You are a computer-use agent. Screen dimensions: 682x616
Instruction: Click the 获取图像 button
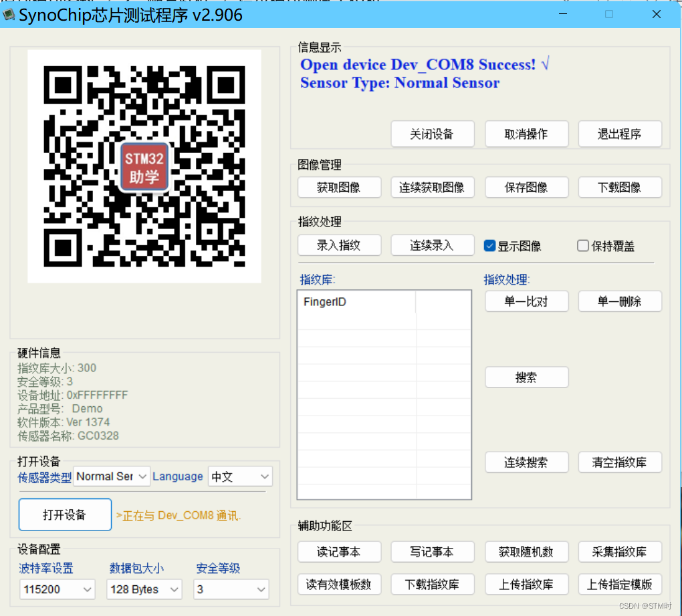click(x=339, y=187)
